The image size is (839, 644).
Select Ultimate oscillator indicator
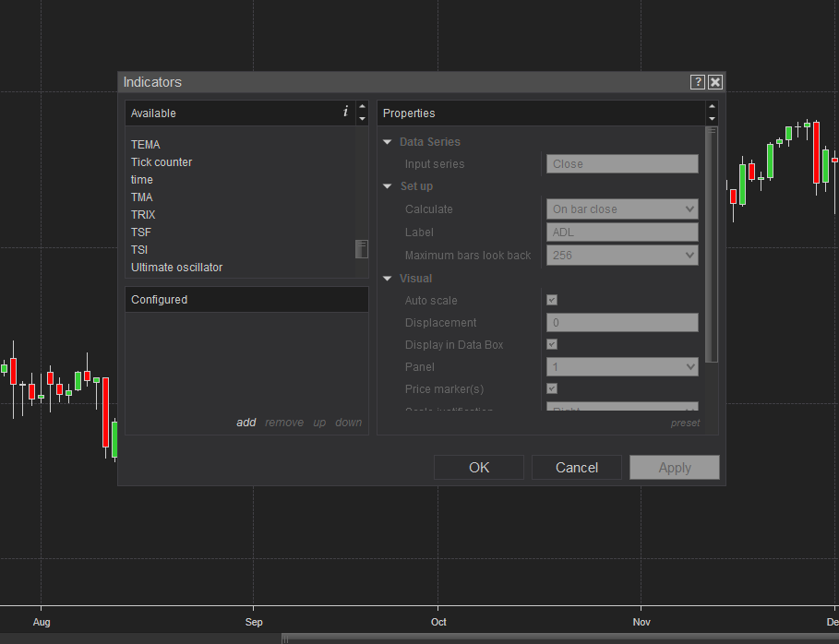[176, 268]
